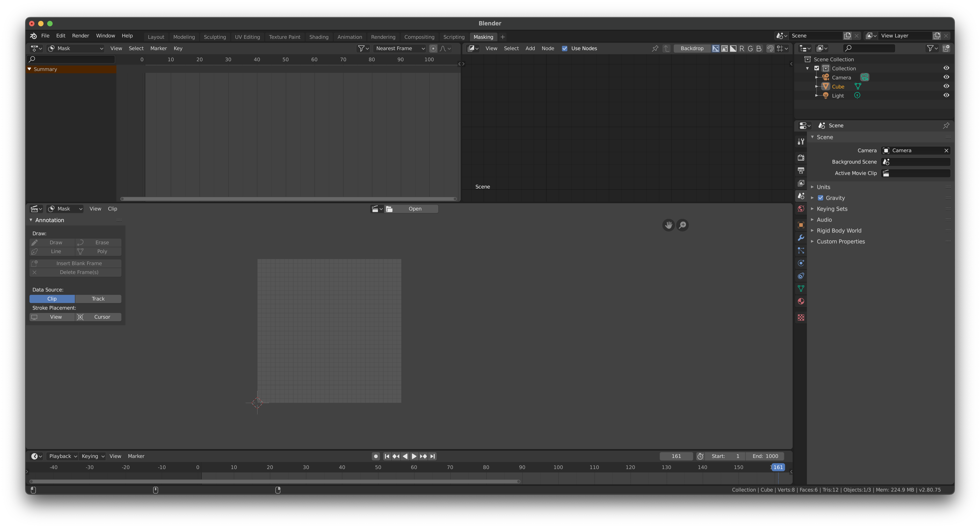The height and width of the screenshot is (528, 980).
Task: Open the Texture properties tab
Action: pyautogui.click(x=801, y=317)
